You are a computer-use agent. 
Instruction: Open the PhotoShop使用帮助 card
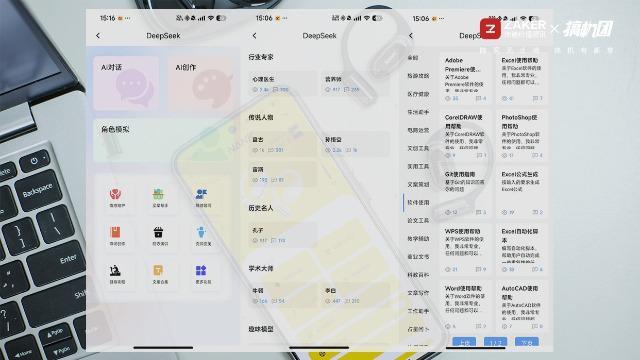pos(521,136)
